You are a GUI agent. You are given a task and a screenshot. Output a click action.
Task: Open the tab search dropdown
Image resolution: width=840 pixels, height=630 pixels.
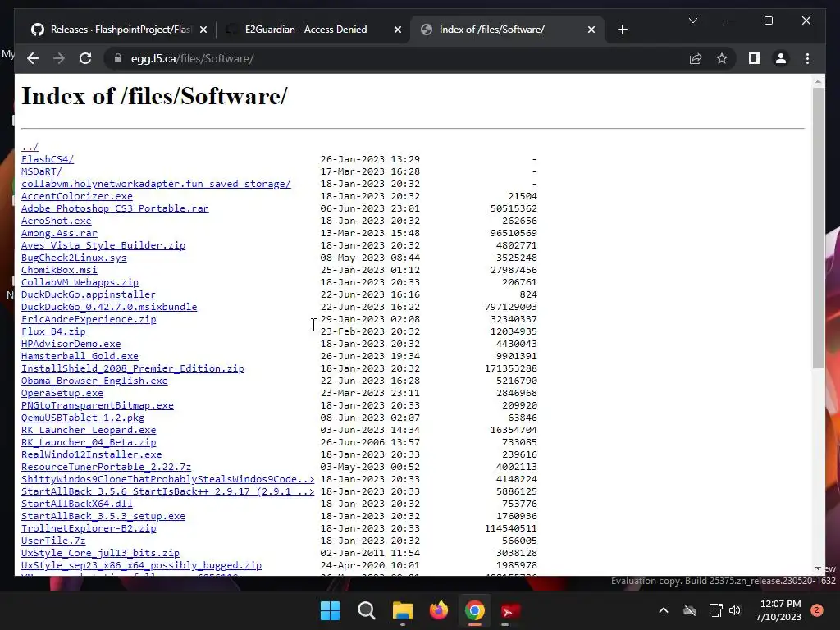[x=692, y=21]
